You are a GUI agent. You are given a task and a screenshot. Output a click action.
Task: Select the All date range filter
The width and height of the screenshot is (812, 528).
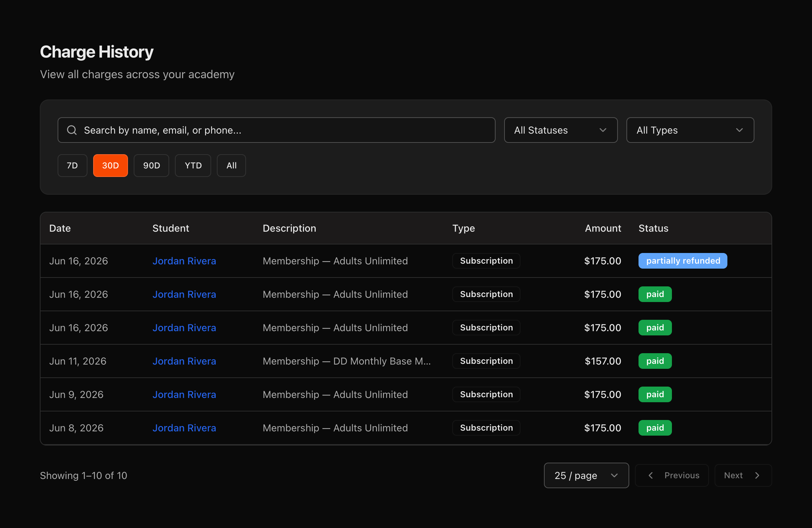(x=231, y=166)
